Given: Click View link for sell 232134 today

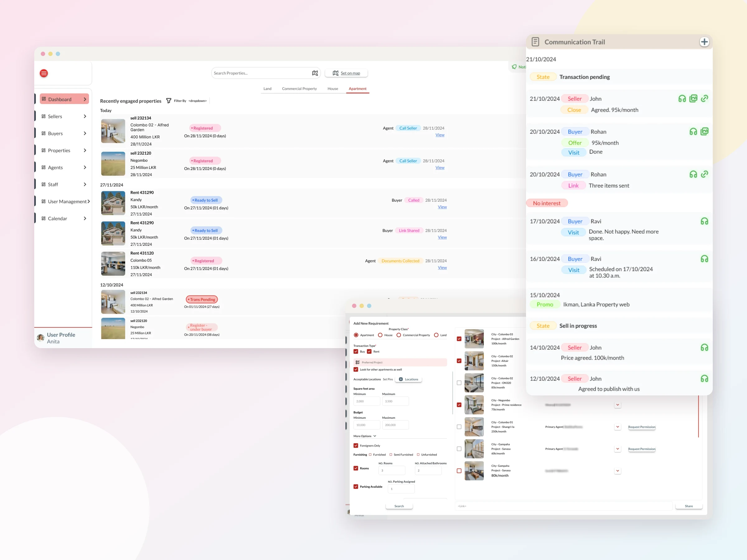Looking at the screenshot, I should coord(440,135).
